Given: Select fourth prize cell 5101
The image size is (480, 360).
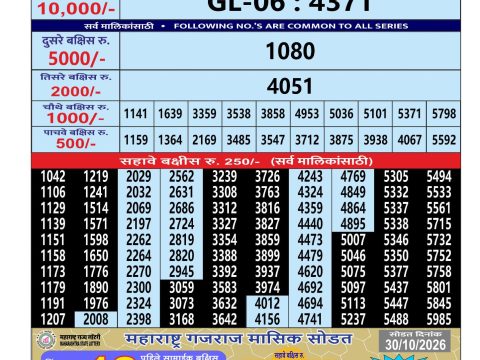Looking at the screenshot, I should [x=375, y=114].
